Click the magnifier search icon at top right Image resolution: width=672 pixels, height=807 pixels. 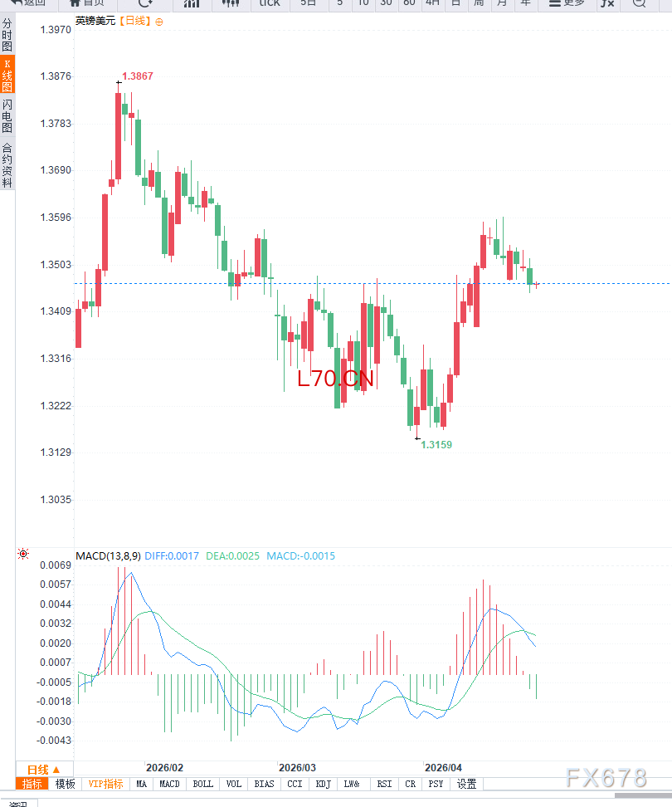click(x=638, y=3)
